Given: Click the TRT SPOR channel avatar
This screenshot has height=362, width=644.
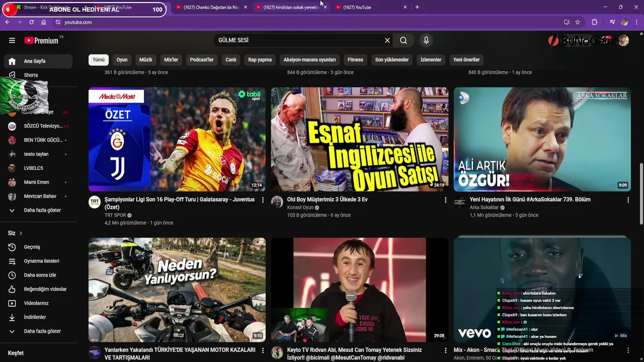Looking at the screenshot, I should pos(95,202).
